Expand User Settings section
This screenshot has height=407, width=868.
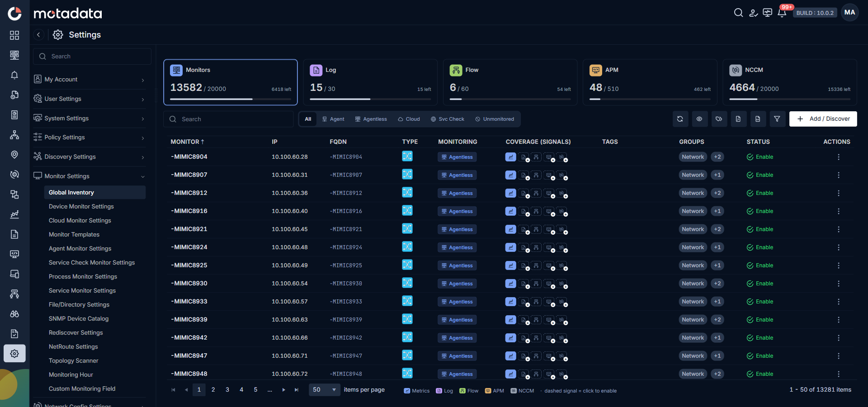[90, 99]
